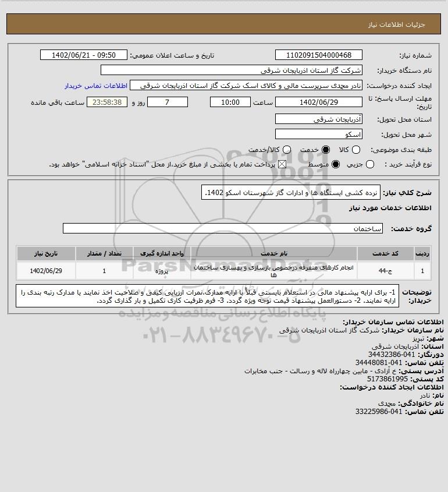Click the postal address line خ آزادی

(321, 371)
